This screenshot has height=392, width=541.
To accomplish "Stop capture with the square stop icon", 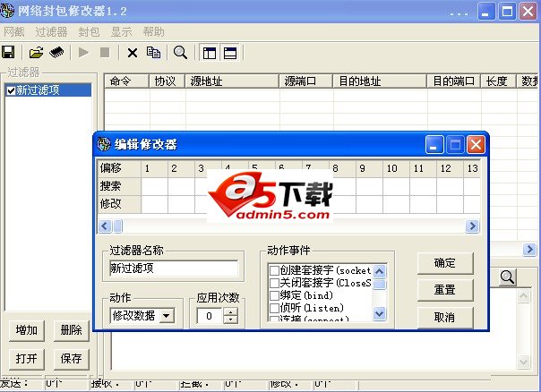I will click(105, 53).
